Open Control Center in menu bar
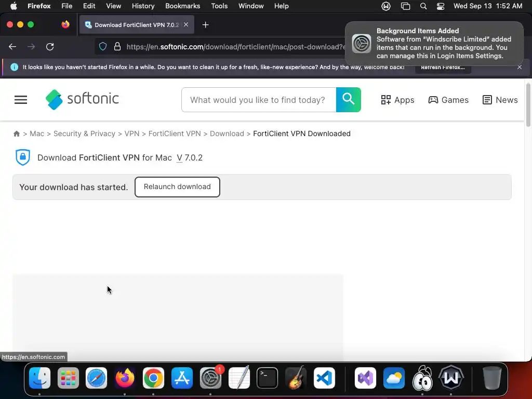 coord(441,6)
